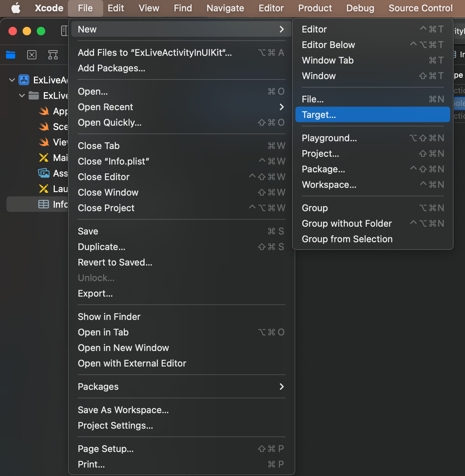Choose Target... from the New submenu
Image resolution: width=465 pixels, height=476 pixels.
[373, 115]
